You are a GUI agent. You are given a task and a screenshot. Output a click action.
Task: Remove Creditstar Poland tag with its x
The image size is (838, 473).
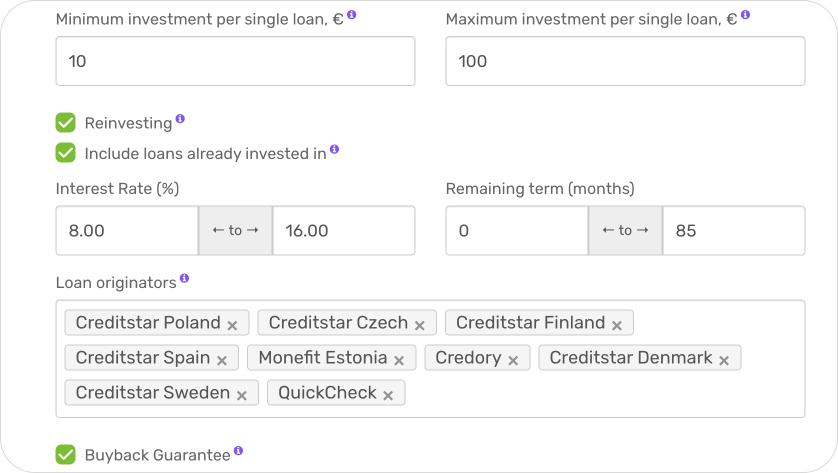click(232, 325)
